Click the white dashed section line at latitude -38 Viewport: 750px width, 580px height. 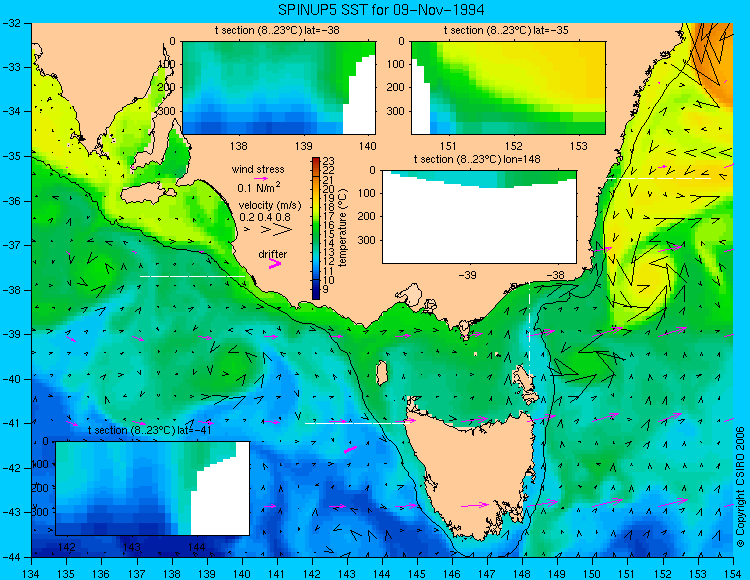[x=192, y=276]
